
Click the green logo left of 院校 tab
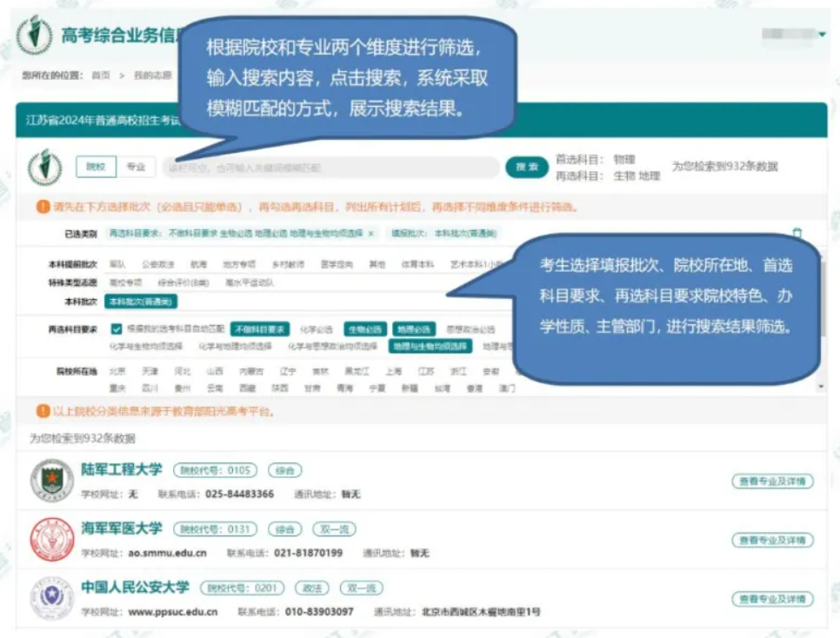pyautogui.click(x=45, y=167)
